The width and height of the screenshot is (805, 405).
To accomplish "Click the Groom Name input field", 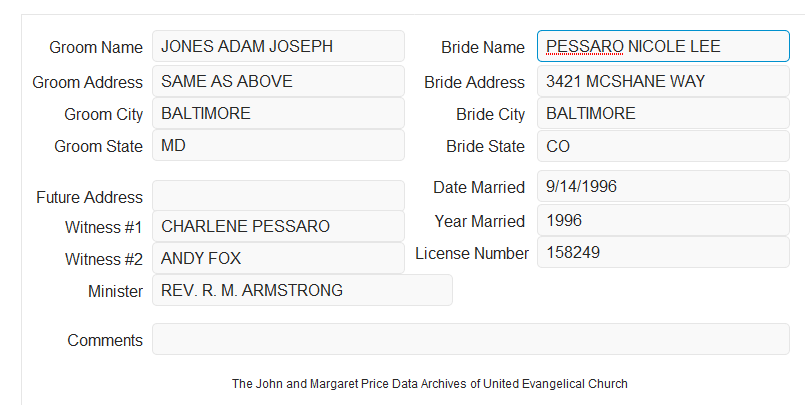I will tap(278, 46).
